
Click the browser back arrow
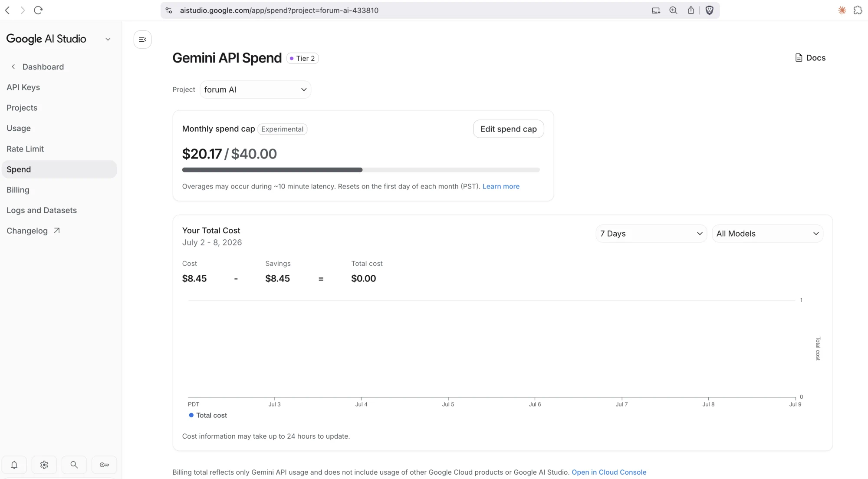click(x=7, y=10)
